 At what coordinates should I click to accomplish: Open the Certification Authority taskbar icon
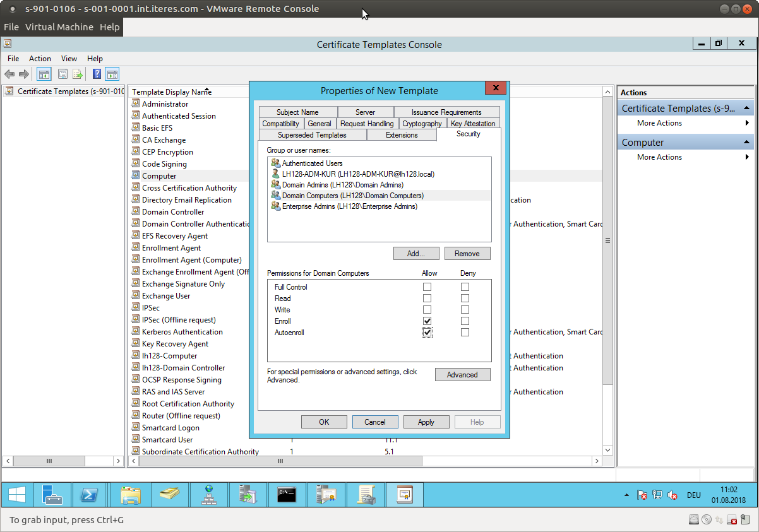click(326, 495)
